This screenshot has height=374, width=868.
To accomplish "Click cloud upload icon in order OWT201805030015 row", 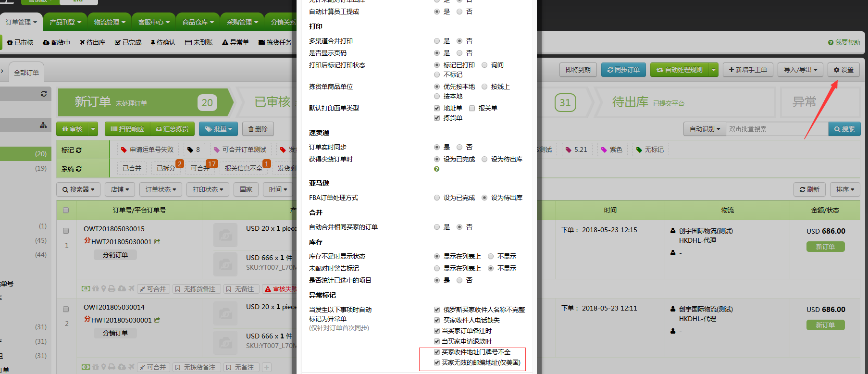I will [x=122, y=288].
